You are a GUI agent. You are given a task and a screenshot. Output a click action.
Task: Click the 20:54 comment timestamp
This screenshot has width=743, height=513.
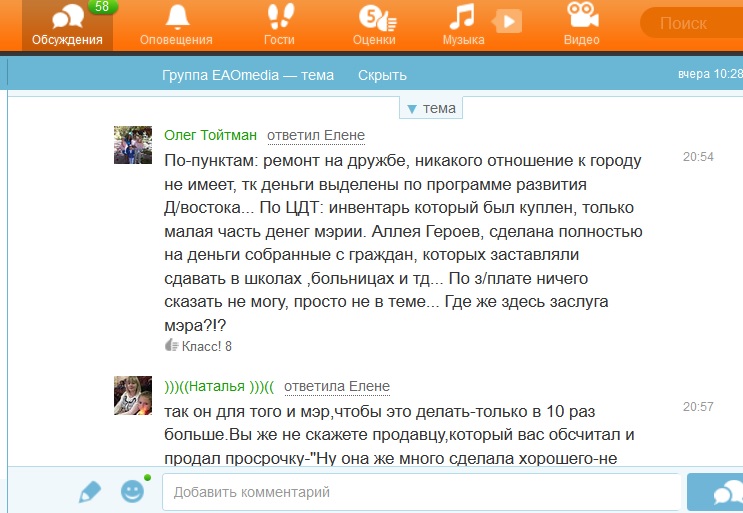698,157
